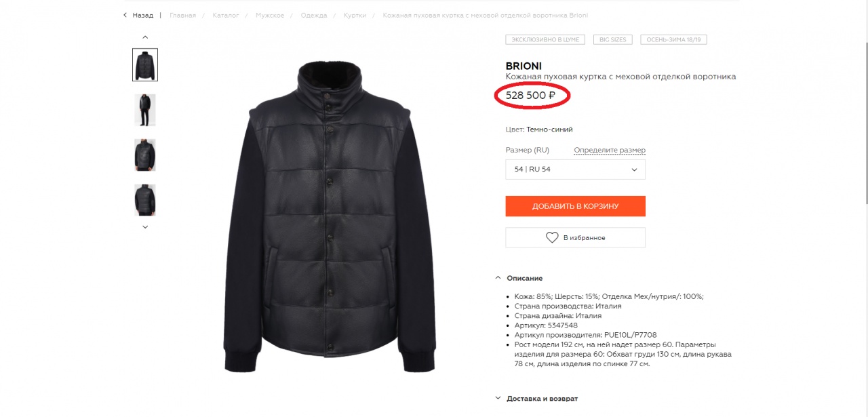Expand the Доставка и возврат section
The width and height of the screenshot is (868, 417).
pyautogui.click(x=498, y=399)
